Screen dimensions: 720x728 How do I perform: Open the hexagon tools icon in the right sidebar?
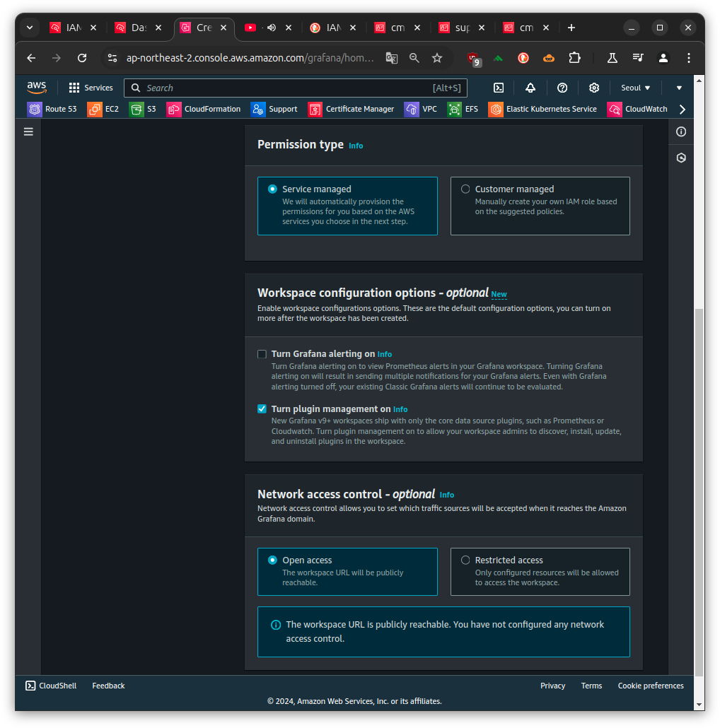(x=681, y=158)
